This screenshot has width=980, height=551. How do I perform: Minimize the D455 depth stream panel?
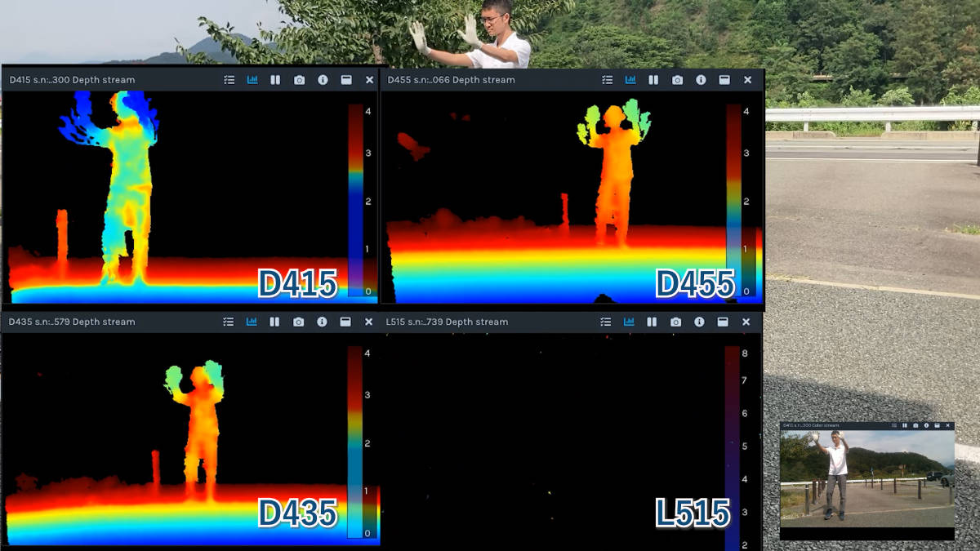pyautogui.click(x=724, y=80)
